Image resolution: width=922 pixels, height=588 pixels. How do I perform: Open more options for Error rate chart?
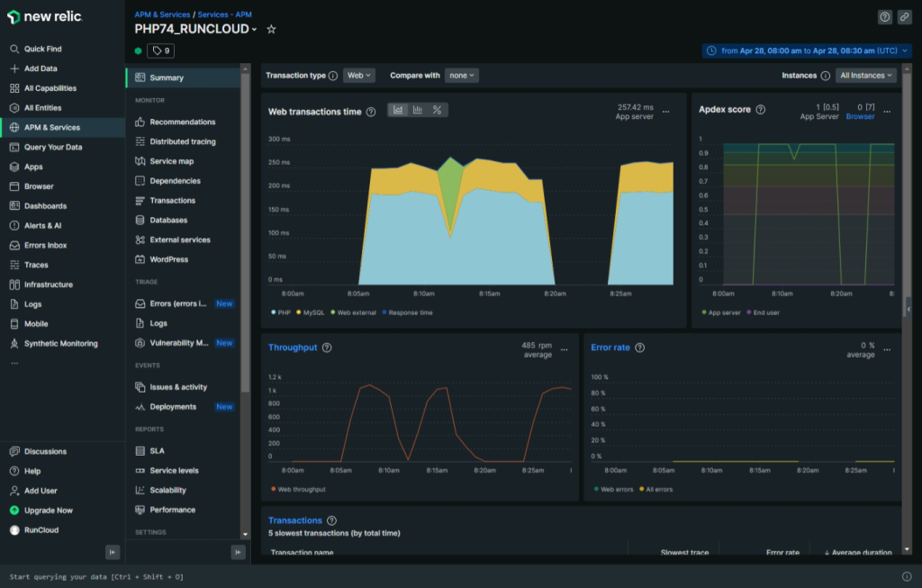(x=887, y=349)
